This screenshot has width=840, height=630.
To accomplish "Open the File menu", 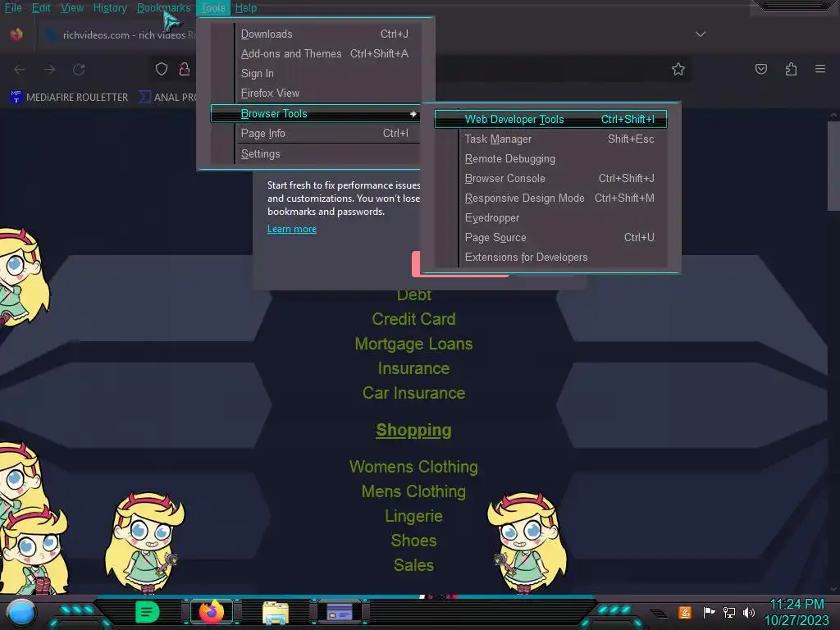I will pyautogui.click(x=13, y=7).
